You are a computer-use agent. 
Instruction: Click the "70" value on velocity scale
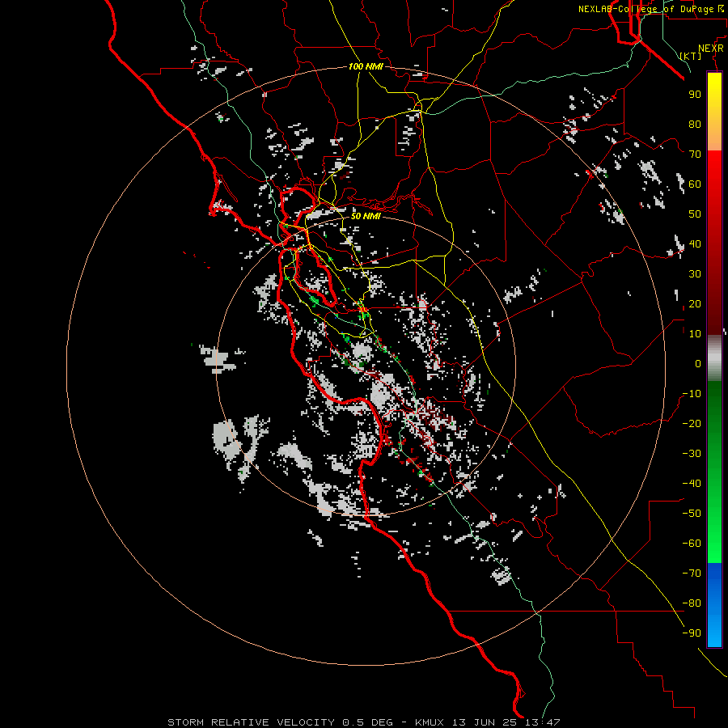click(695, 154)
